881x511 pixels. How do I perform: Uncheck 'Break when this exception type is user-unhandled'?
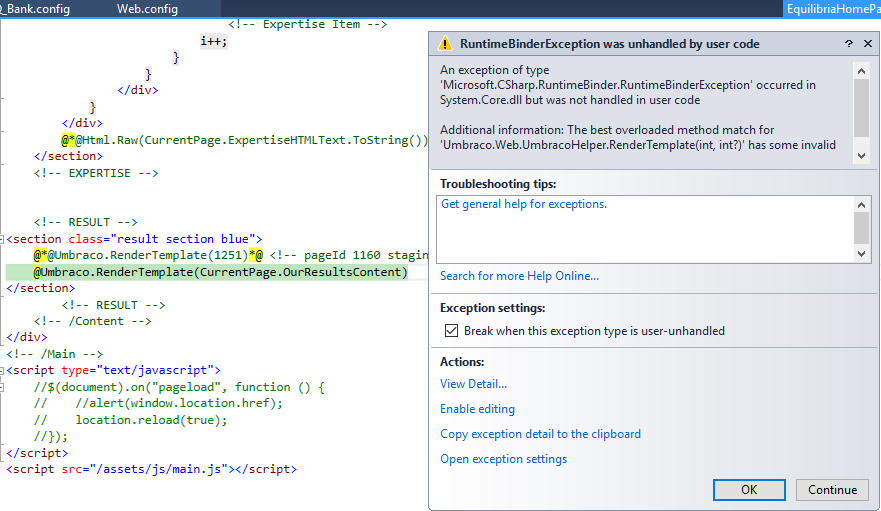click(x=450, y=331)
